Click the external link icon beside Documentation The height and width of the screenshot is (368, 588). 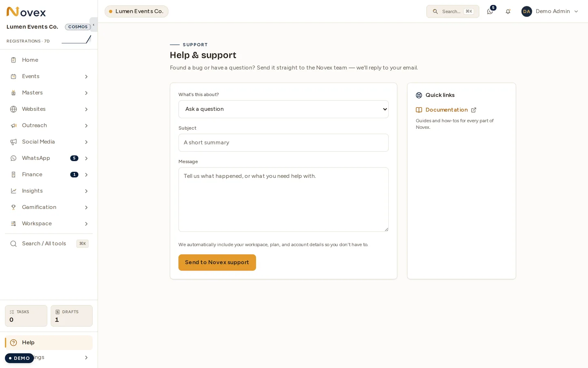(x=474, y=110)
